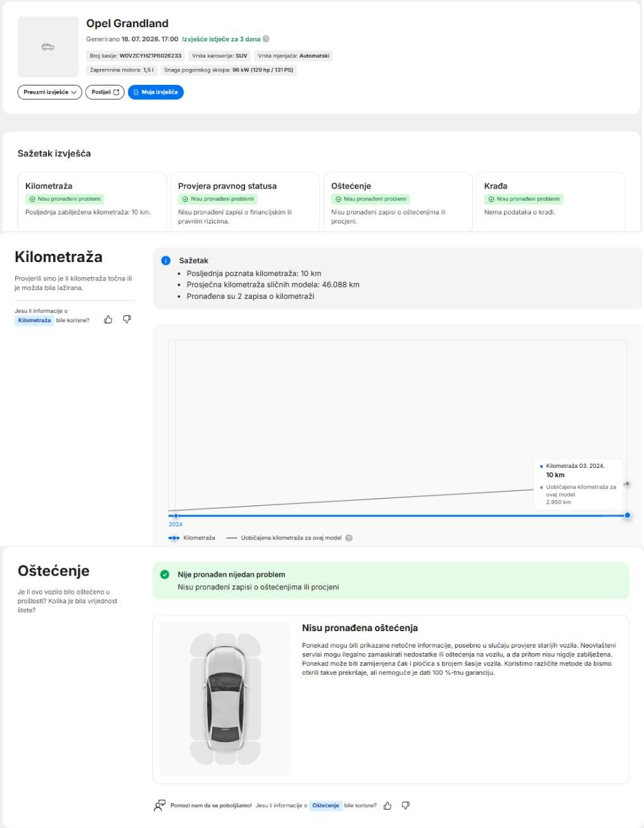Screen dimensions: 644x828
Task: Click Prosječna kilometraža sličnih modela: 46.088 km
Action: click(x=273, y=285)
